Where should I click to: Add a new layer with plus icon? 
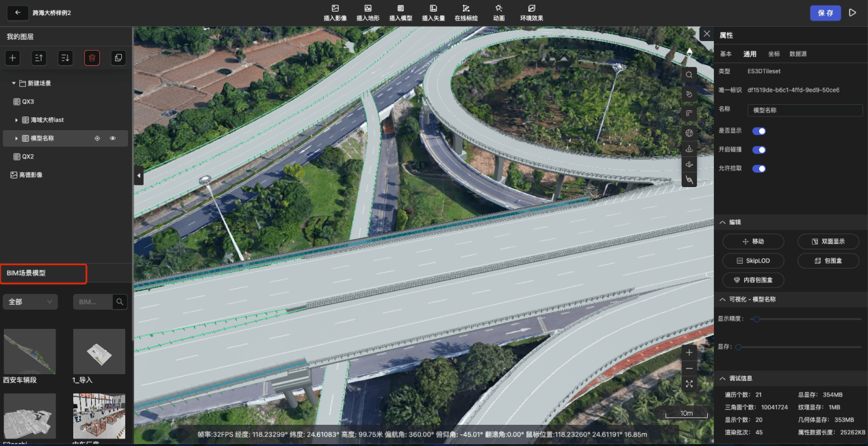tap(12, 58)
